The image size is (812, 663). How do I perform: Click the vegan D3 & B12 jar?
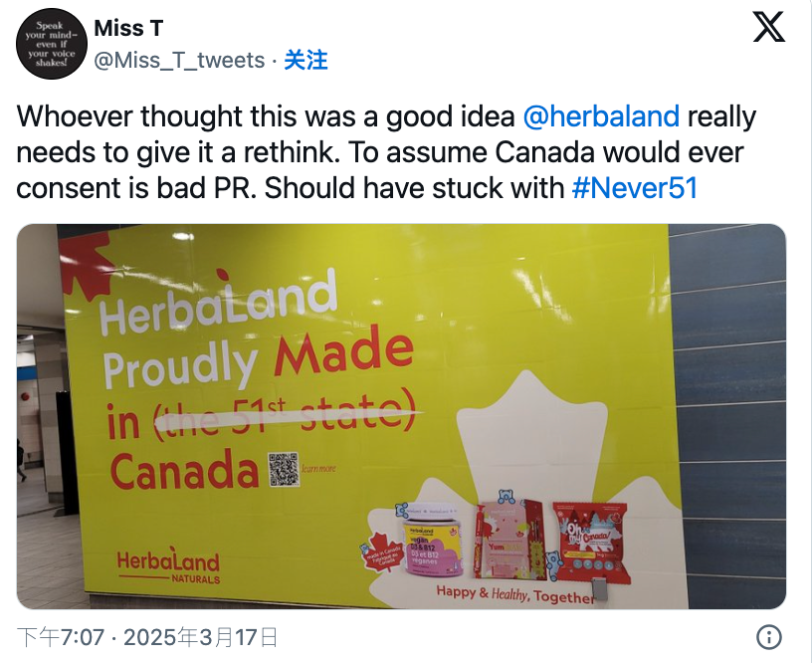[x=431, y=542]
